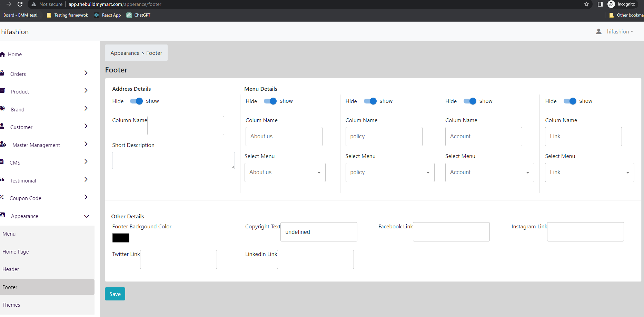Screen dimensions: 644x317
Task: Click the Copyright Text input showing undefined
Action: tap(319, 232)
